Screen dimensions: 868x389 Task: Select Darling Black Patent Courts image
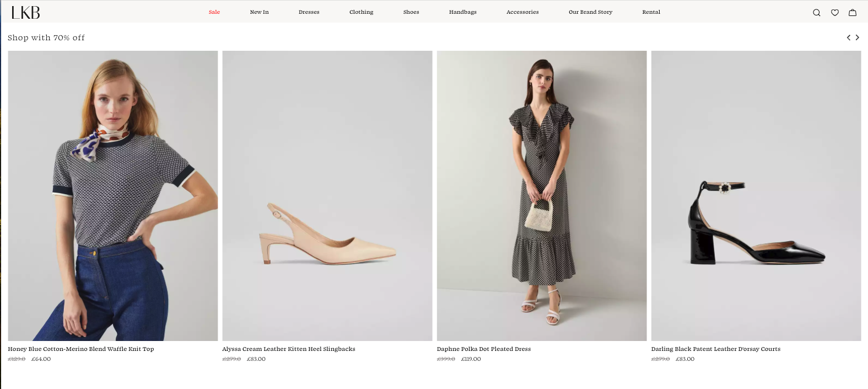tap(756, 196)
